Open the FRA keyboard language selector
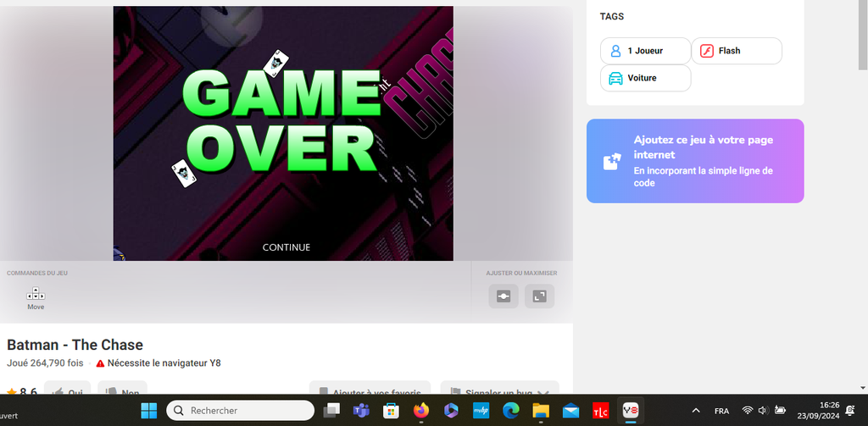Viewport: 868px width, 426px height. point(721,411)
